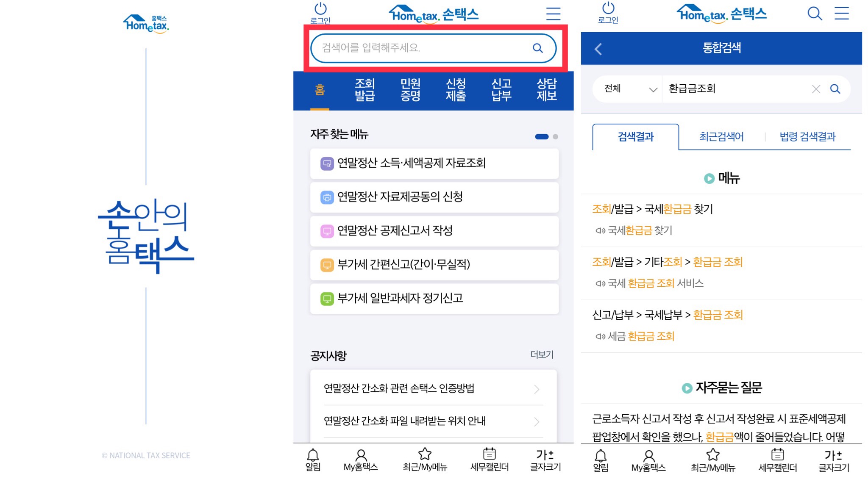Select the 민원 증명 tab
The width and height of the screenshot is (868, 482).
point(410,90)
